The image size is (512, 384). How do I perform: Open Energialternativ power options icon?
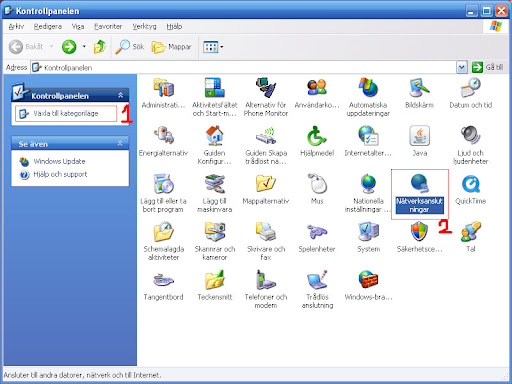click(x=163, y=141)
